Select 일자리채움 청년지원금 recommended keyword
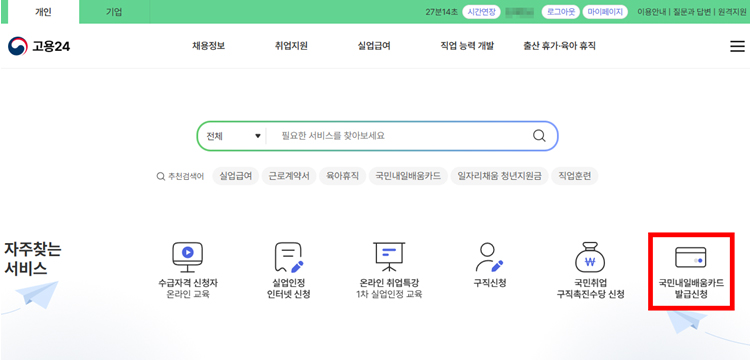Viewport: 750px width, 360px height. tap(499, 176)
